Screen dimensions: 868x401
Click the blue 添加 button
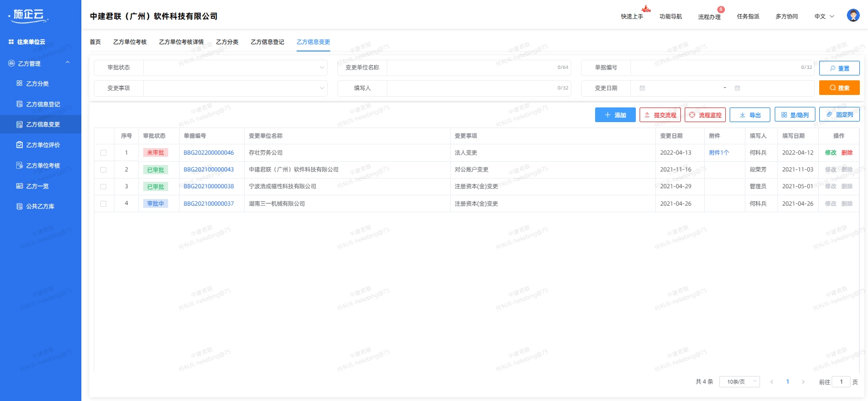point(615,115)
